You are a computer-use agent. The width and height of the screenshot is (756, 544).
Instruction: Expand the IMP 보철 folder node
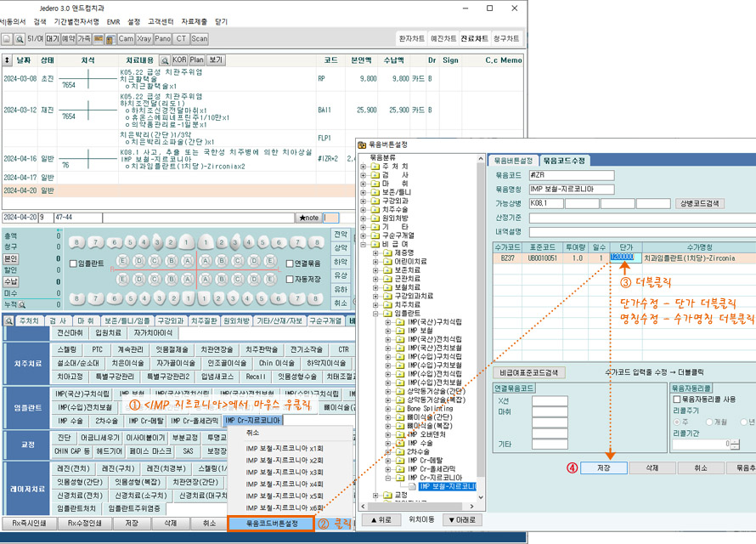(x=388, y=331)
